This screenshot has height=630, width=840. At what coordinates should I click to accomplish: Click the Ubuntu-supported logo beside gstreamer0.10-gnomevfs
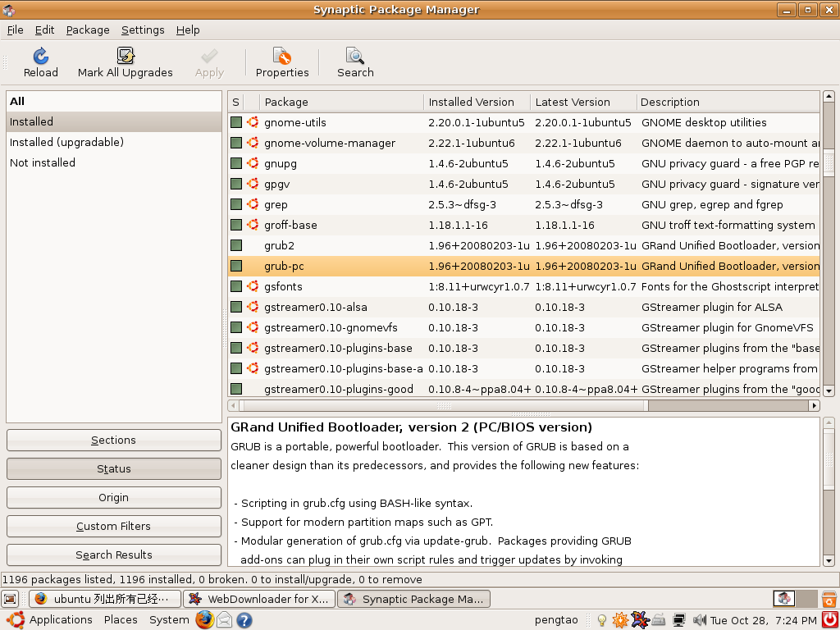[253, 327]
